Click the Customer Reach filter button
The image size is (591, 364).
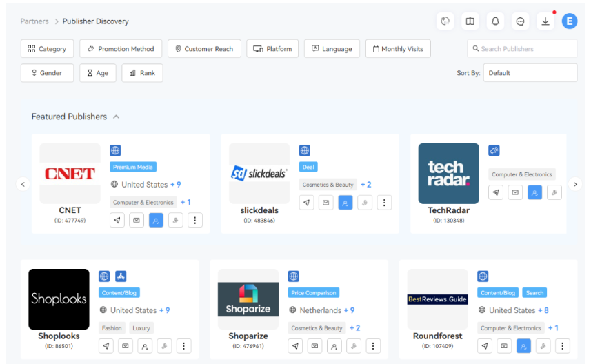click(205, 49)
